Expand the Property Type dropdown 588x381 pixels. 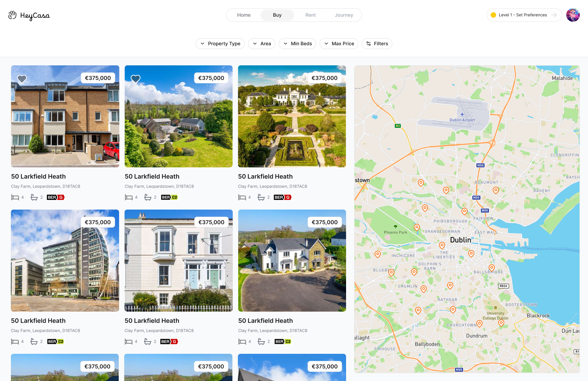point(220,44)
